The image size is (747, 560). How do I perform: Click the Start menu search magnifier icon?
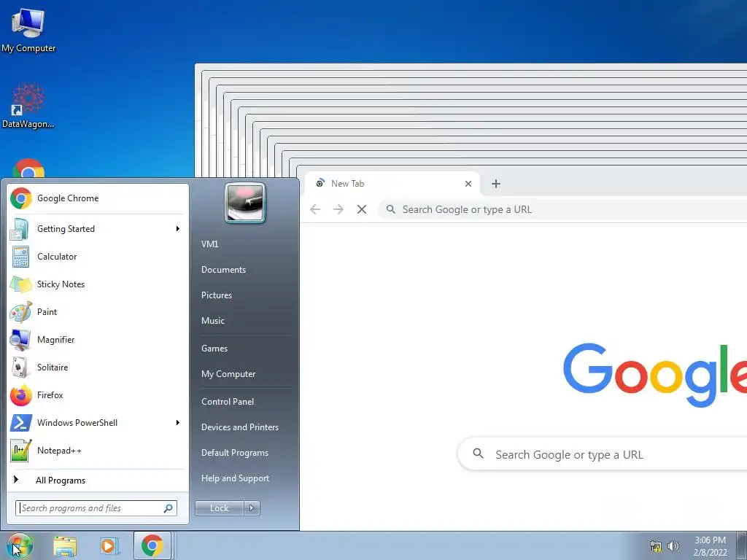coord(169,508)
